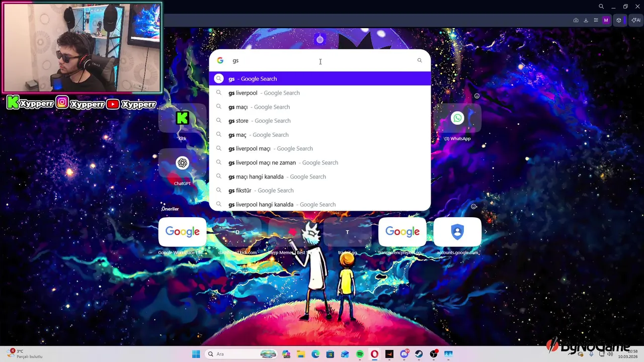Image resolution: width=644 pixels, height=362 pixels.
Task: Click the purple M profile icon
Action: tap(606, 20)
